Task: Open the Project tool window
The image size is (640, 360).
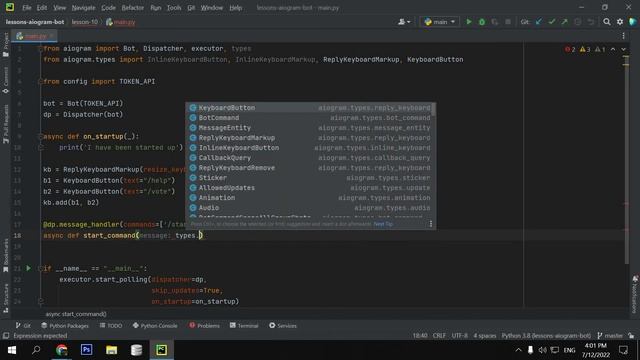Action: click(x=6, y=45)
